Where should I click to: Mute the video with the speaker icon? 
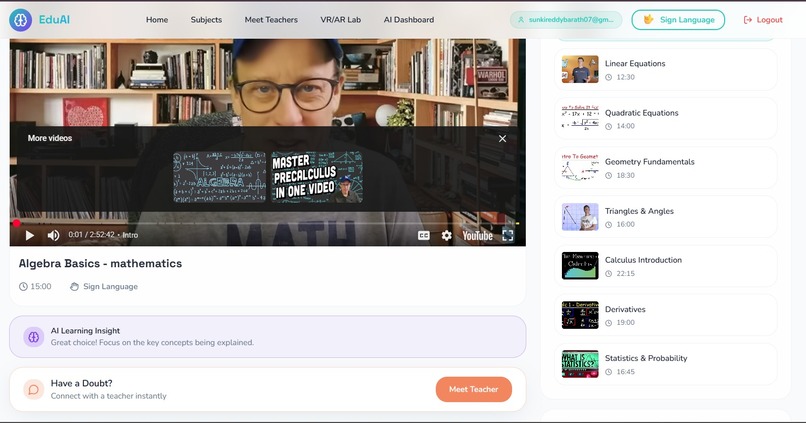click(x=53, y=235)
